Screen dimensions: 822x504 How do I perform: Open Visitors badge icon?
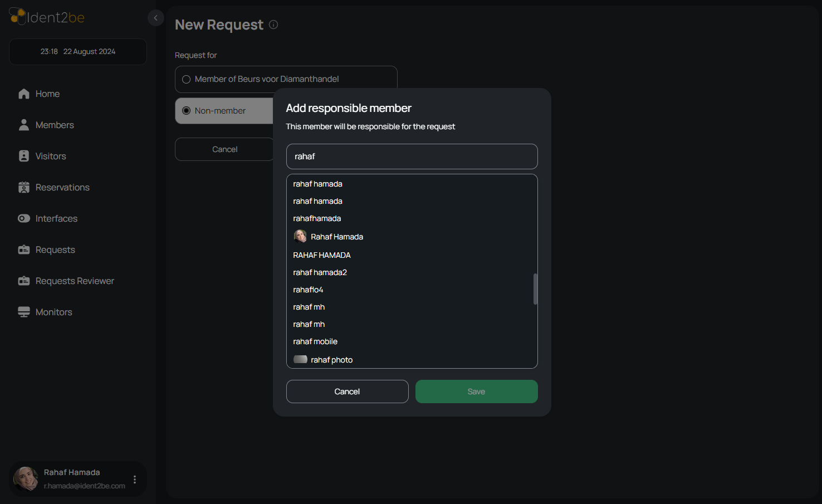tap(24, 156)
